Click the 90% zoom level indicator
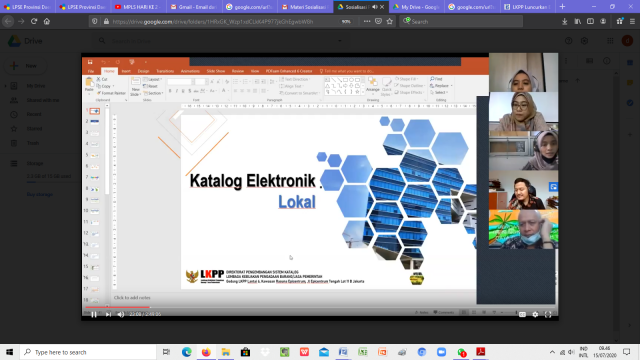Image resolution: width=640 pixels, height=360 pixels. pyautogui.click(x=346, y=22)
